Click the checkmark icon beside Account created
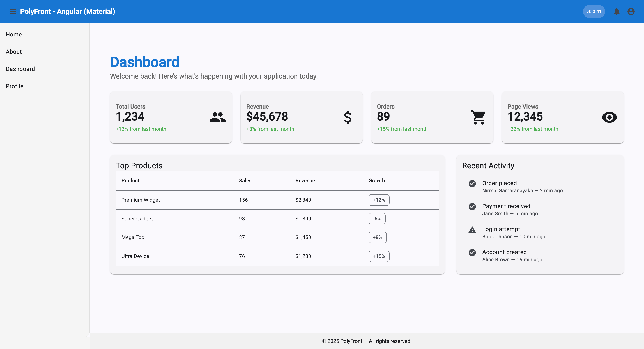This screenshot has width=644, height=349. click(x=472, y=252)
